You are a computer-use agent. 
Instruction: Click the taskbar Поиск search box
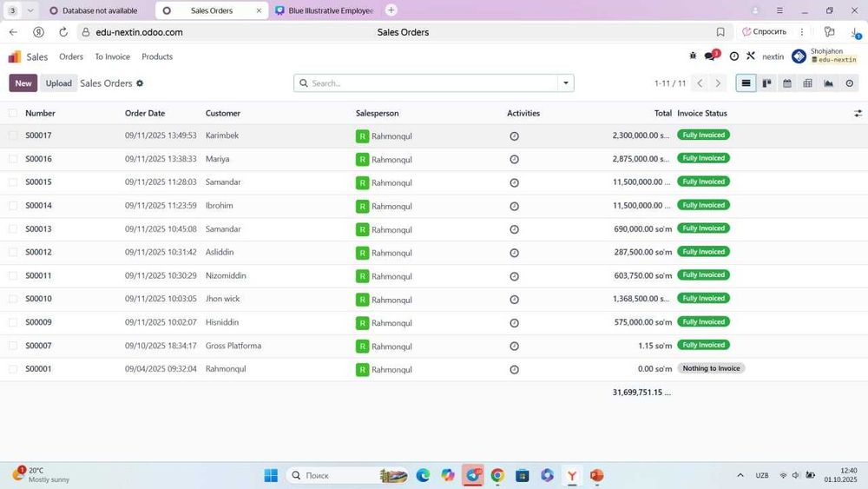(x=348, y=475)
